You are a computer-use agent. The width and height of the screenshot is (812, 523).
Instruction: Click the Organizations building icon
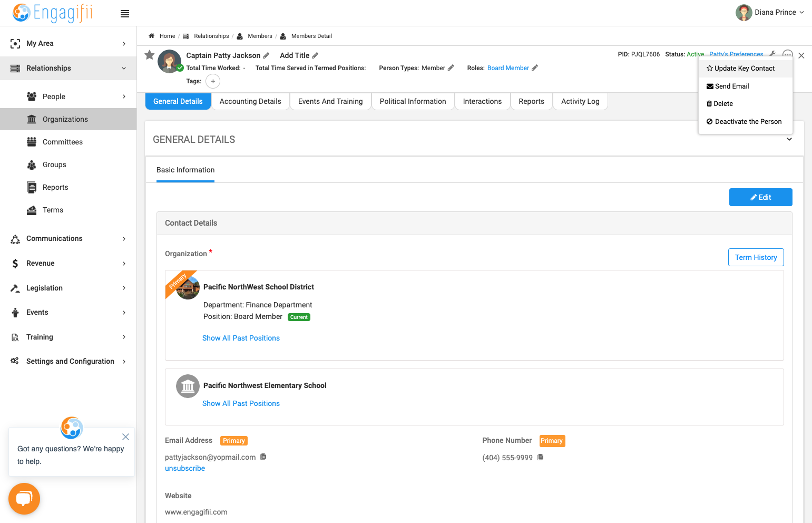coord(32,119)
